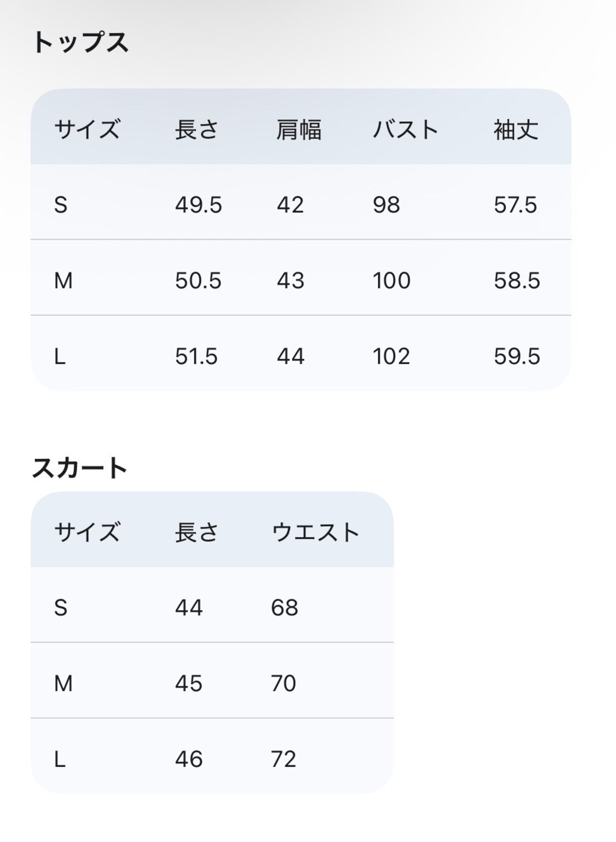Select tops length value 49.5
The height and width of the screenshot is (842, 616).
coord(198,205)
